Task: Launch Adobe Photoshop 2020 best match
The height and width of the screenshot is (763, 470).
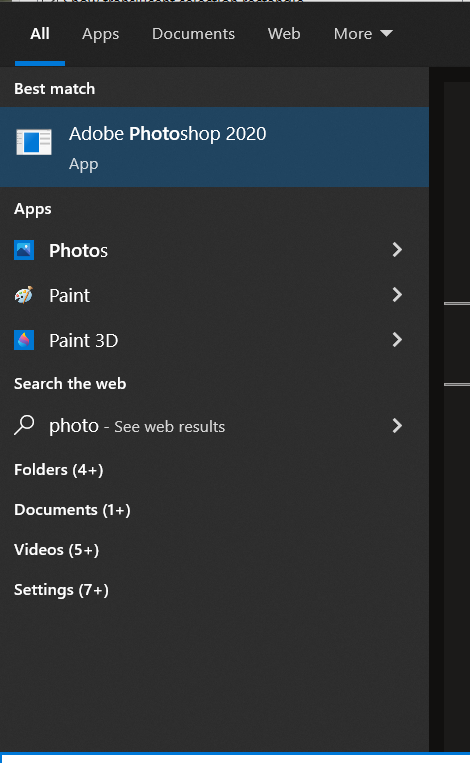Action: pyautogui.click(x=214, y=147)
